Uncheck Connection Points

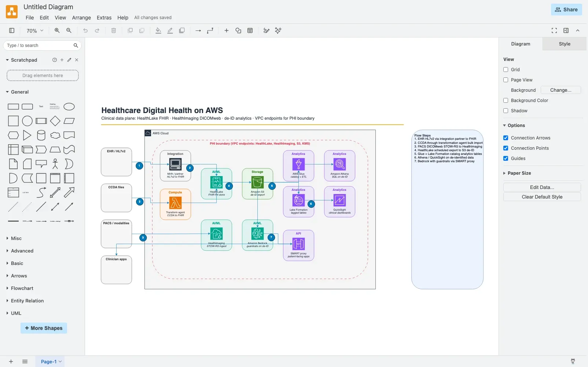pyautogui.click(x=506, y=148)
